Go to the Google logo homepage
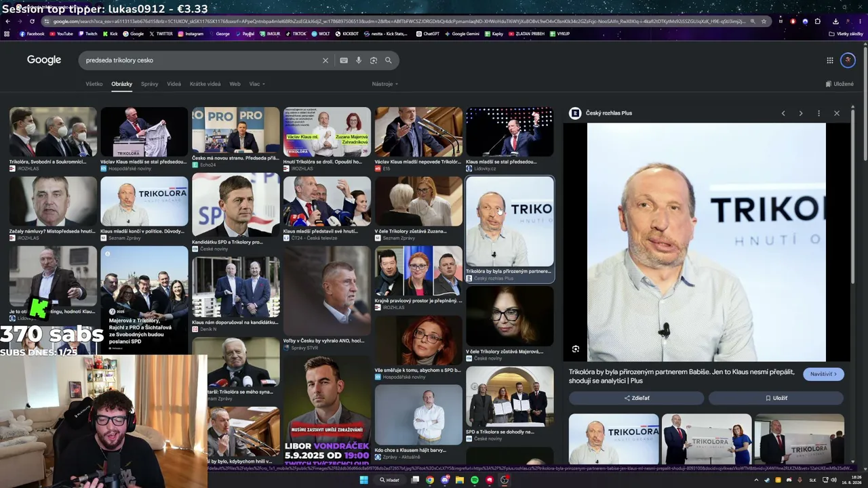This screenshot has width=868, height=488. click(44, 60)
